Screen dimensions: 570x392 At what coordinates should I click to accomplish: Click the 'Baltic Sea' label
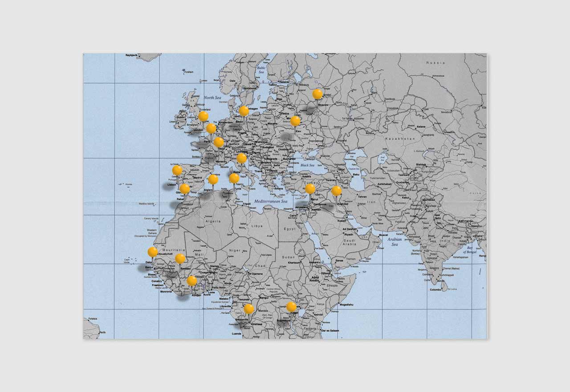pos(261,70)
